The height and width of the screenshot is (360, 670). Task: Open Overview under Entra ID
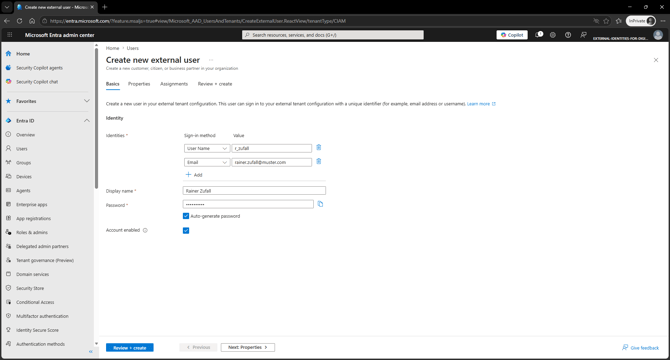pyautogui.click(x=26, y=135)
